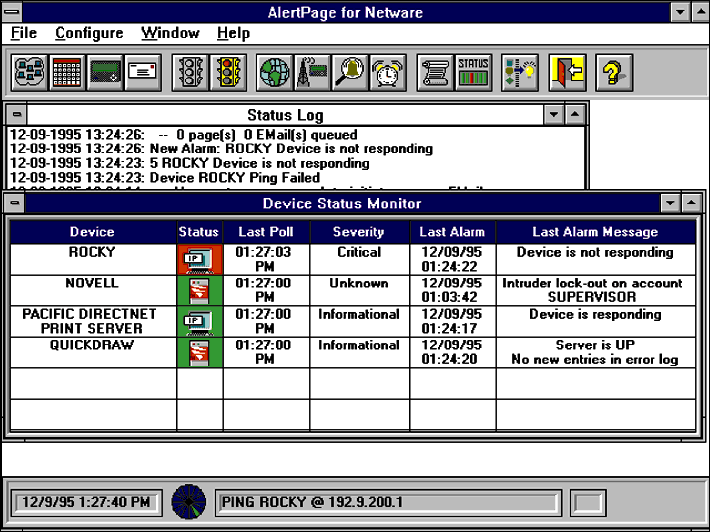Click the Last Alarm Message column header
This screenshot has height=532, width=710.
click(596, 232)
